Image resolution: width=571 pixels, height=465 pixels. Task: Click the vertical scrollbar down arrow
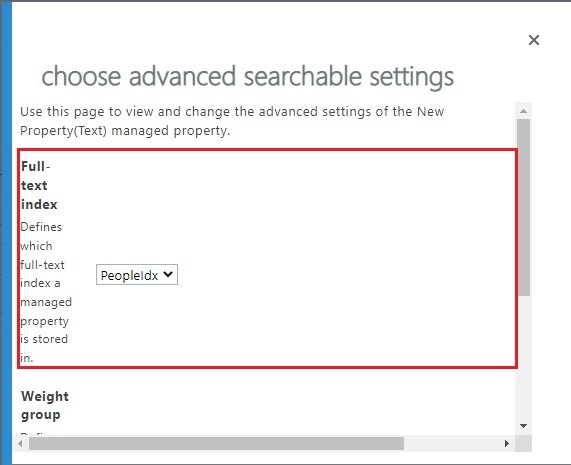coord(524,425)
